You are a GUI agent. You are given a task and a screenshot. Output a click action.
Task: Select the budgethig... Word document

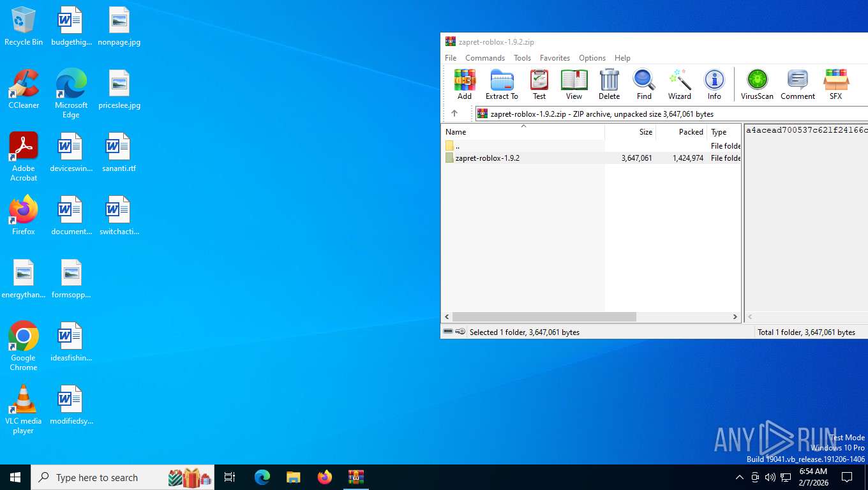pos(71,27)
